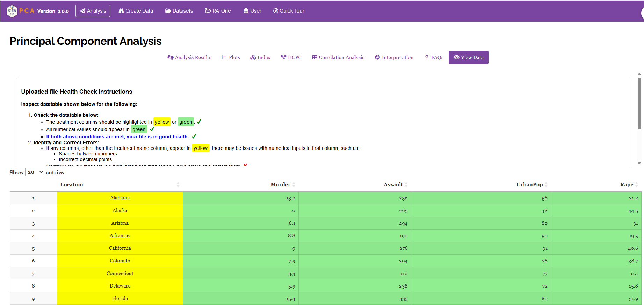This screenshot has width=644, height=305.
Task: Open the FAQs tab
Action: point(434,57)
